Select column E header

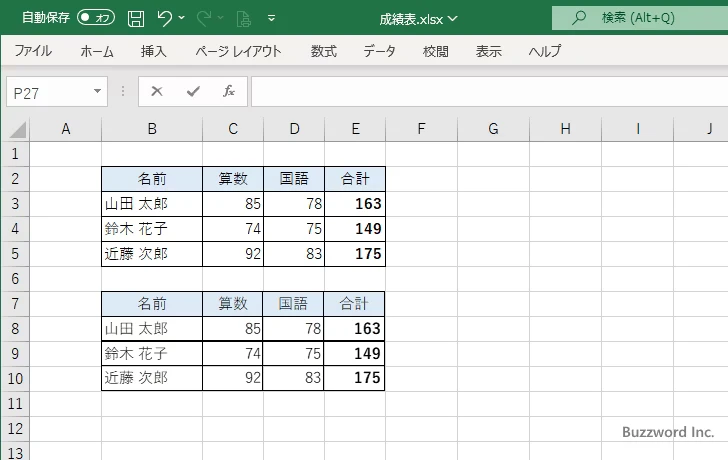coord(355,129)
